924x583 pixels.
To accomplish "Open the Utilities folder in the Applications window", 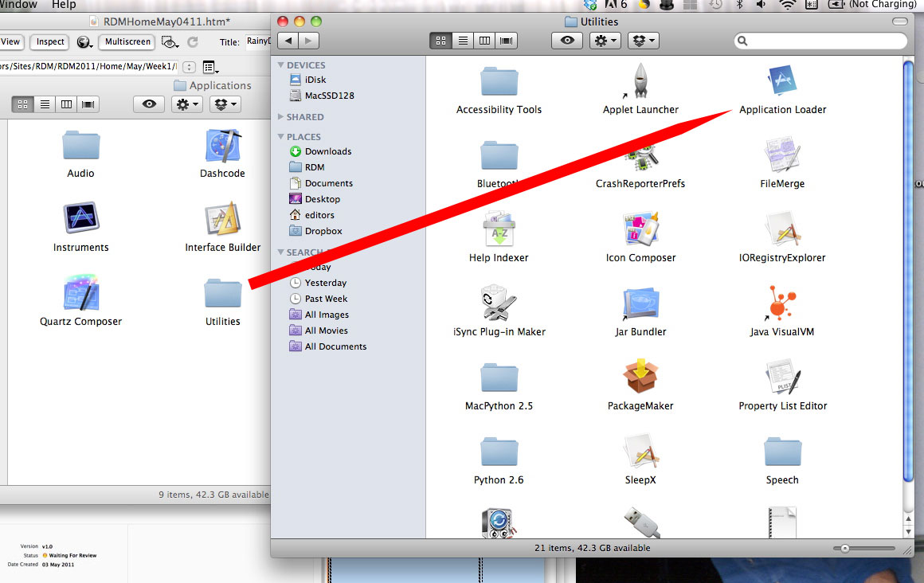I will [x=222, y=294].
